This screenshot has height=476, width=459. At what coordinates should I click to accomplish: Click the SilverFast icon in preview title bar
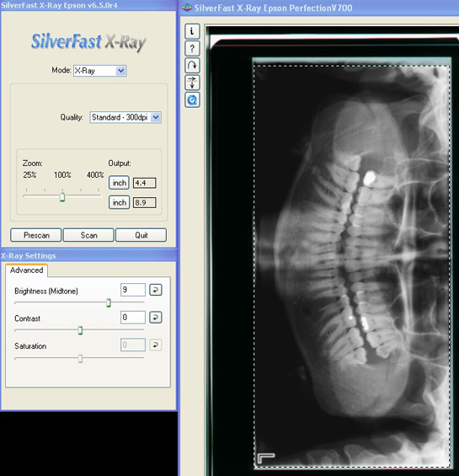pos(187,8)
